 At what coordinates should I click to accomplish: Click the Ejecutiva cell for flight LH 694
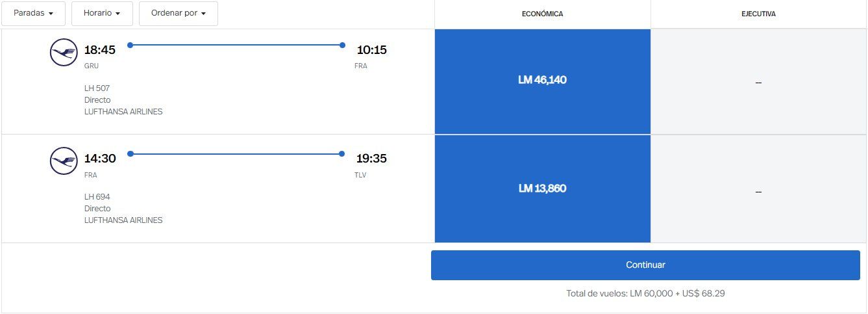pyautogui.click(x=758, y=190)
